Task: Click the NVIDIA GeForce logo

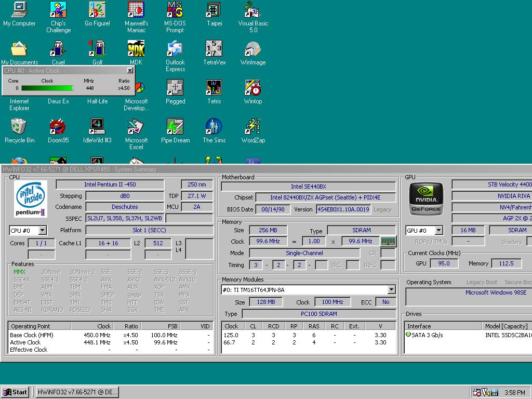Action: [426, 199]
